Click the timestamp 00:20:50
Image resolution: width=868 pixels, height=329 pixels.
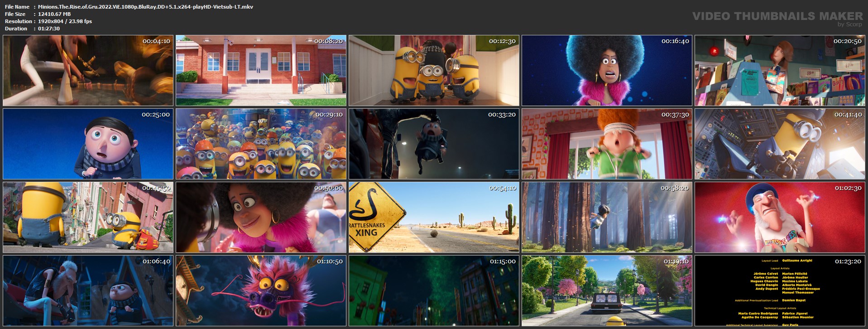[848, 41]
